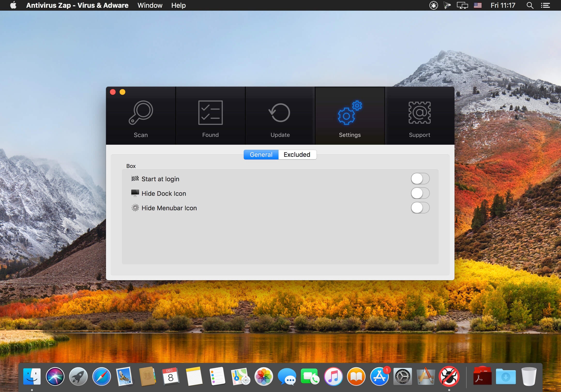Launch Siri from the Dock
Viewport: 561px width, 392px height.
55,376
